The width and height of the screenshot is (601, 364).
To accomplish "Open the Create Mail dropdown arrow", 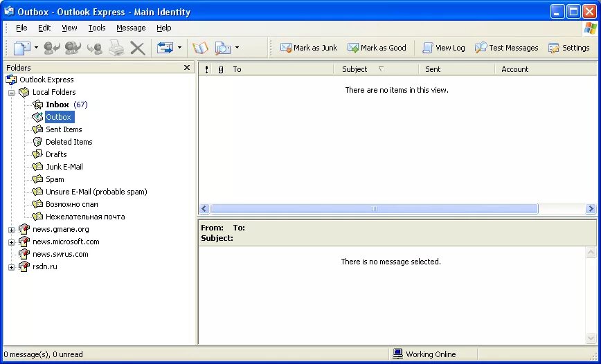I will click(x=36, y=48).
